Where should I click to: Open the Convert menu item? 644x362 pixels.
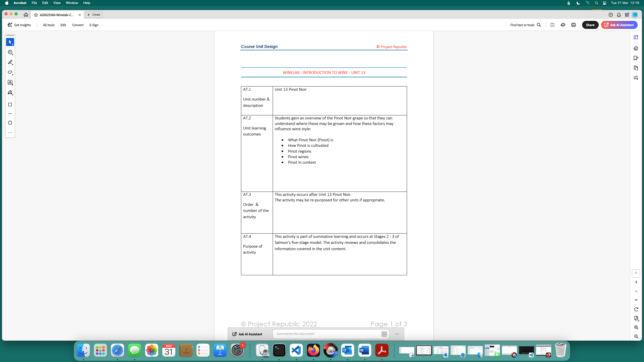point(77,25)
